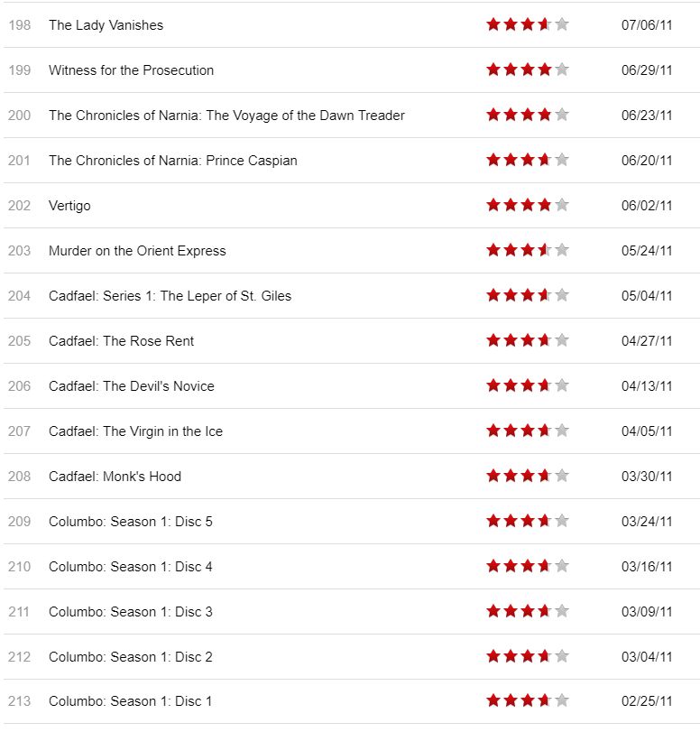Viewport: 700px width, 732px height.
Task: Rate Prince Caspian four stars
Action: (x=545, y=160)
